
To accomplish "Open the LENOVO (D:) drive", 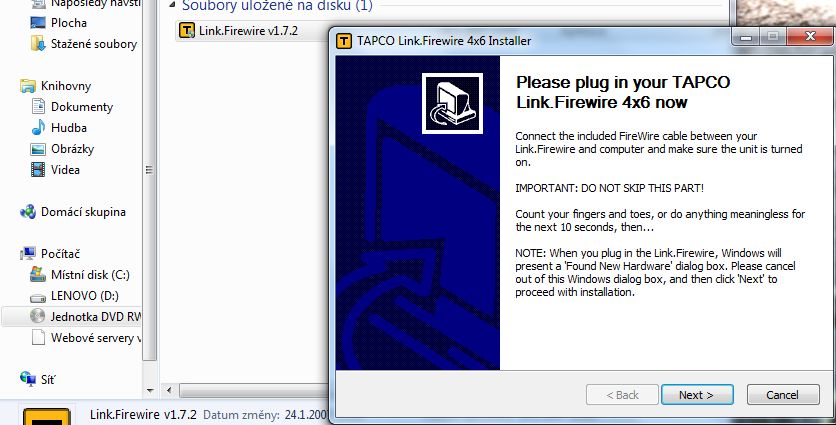I will (x=75, y=296).
